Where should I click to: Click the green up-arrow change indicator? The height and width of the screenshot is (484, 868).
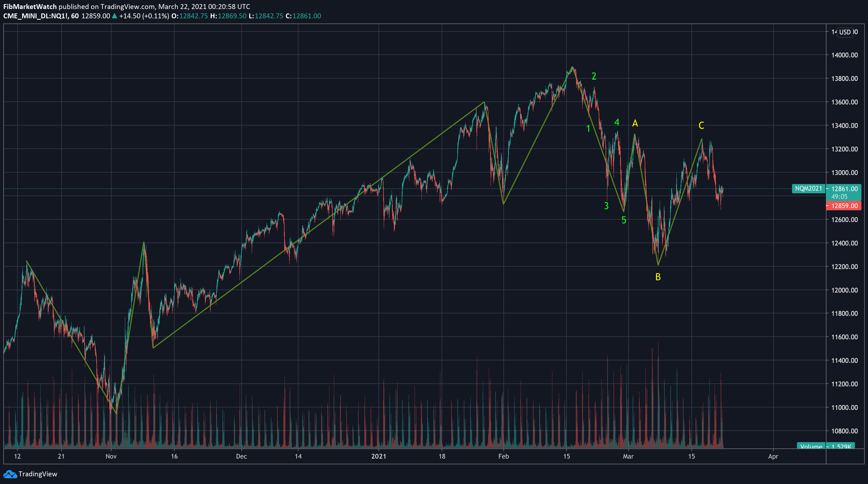coord(115,16)
